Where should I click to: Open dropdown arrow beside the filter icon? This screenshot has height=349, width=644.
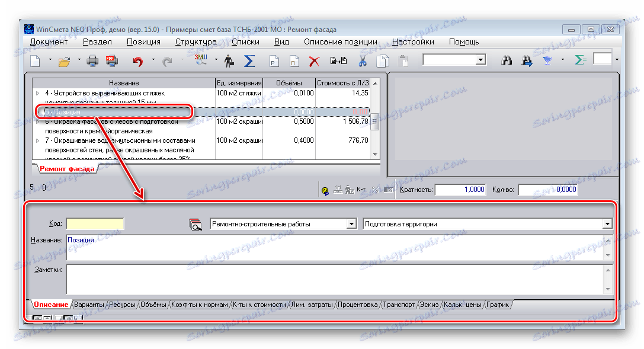click(562, 60)
